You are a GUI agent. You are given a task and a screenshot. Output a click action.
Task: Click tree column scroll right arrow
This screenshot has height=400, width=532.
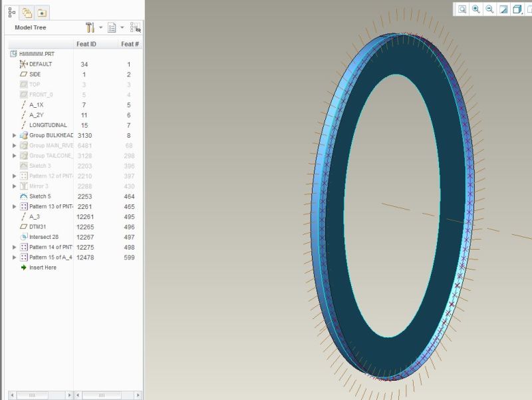click(70, 395)
